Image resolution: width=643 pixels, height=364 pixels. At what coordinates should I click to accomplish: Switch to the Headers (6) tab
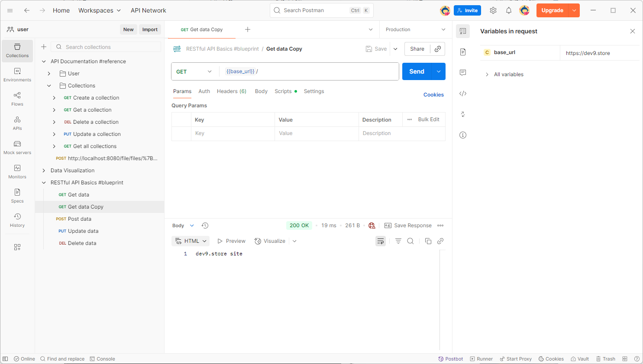coord(232,91)
